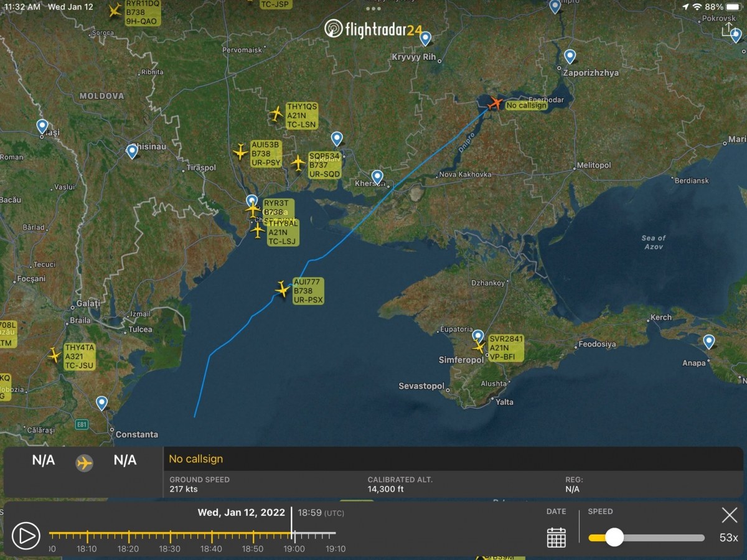This screenshot has height=560, width=747.
Task: Select aircraft SVR2841 near Simferopol
Action: click(x=479, y=347)
